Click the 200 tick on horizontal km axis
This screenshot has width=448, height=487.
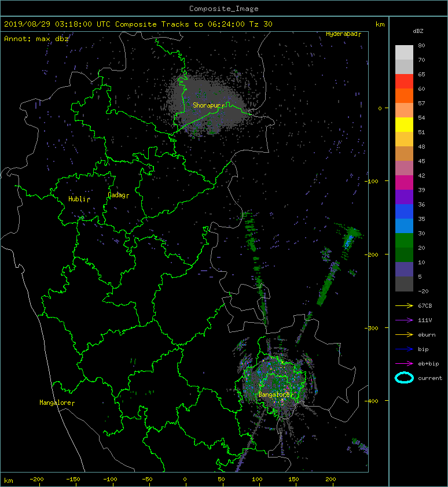(x=331, y=479)
